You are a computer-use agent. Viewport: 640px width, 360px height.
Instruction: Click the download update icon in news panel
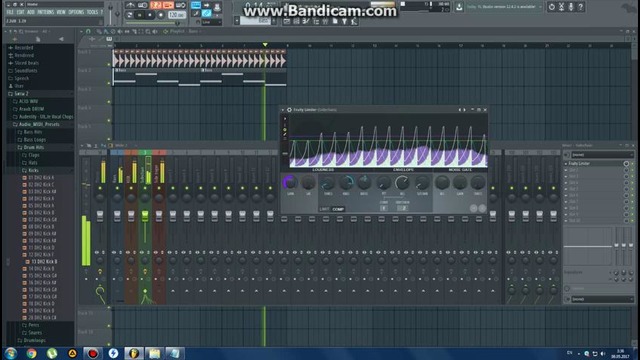tap(459, 7)
